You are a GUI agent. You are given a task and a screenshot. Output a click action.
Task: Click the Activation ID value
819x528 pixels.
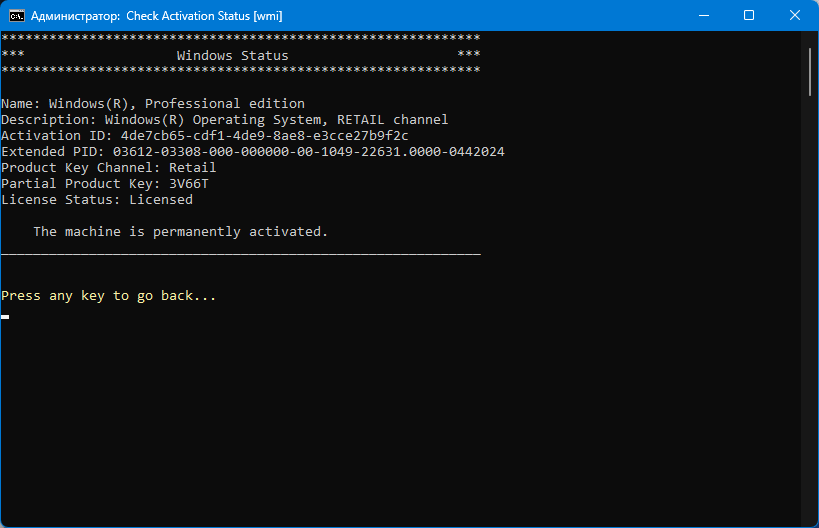(x=264, y=136)
